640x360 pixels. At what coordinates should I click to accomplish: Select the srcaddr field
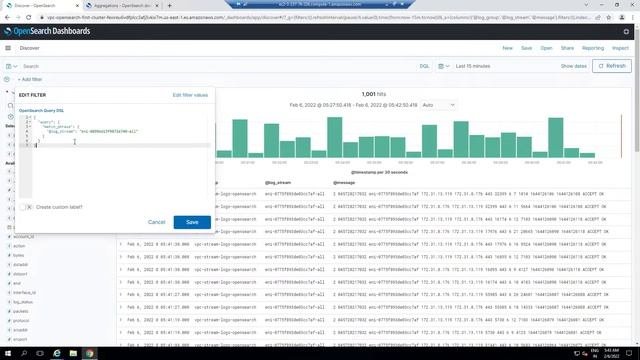click(x=20, y=330)
